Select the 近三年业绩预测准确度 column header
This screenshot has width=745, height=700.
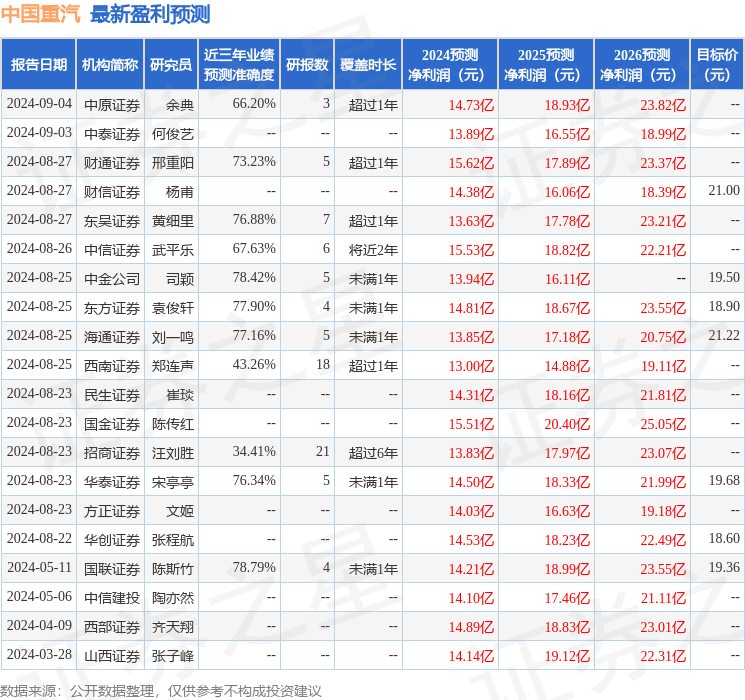pos(239,65)
